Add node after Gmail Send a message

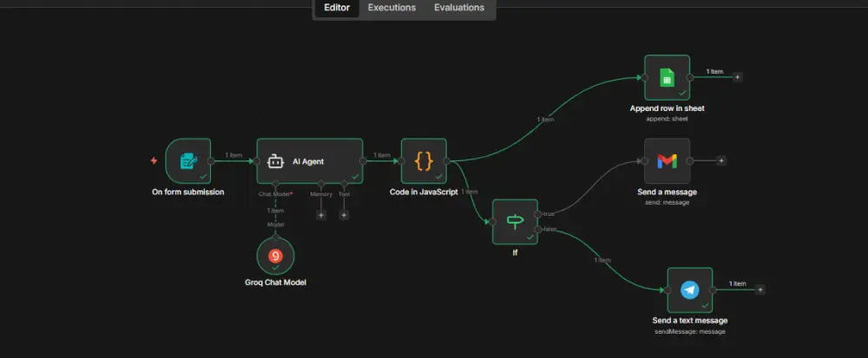tap(720, 160)
